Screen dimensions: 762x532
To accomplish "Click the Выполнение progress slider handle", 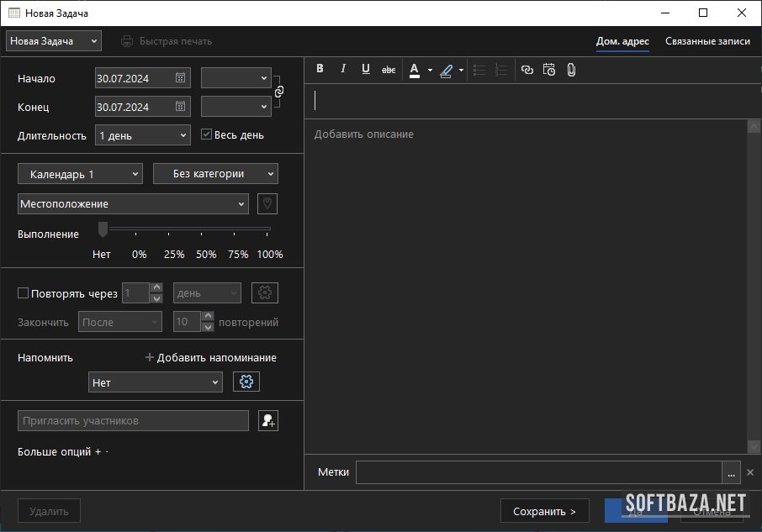I will [103, 229].
